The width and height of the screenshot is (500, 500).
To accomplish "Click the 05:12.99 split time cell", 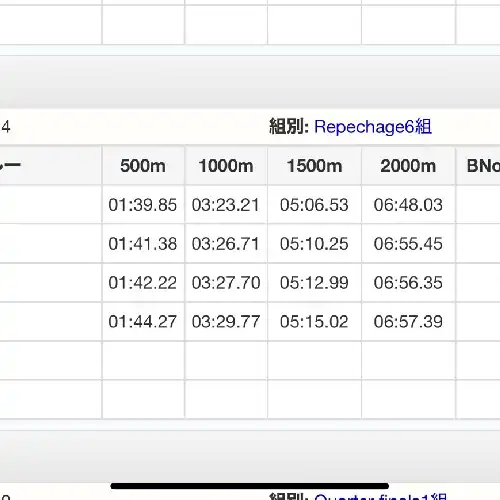I will tap(314, 283).
